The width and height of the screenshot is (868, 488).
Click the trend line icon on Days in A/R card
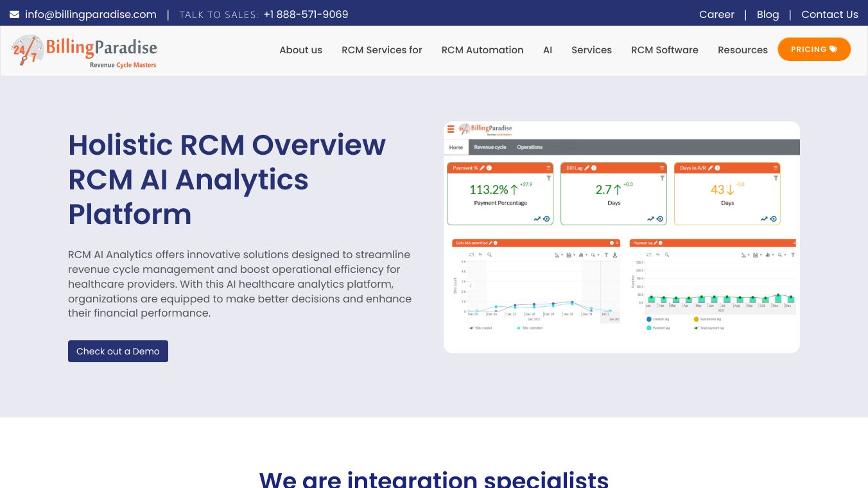coord(764,219)
